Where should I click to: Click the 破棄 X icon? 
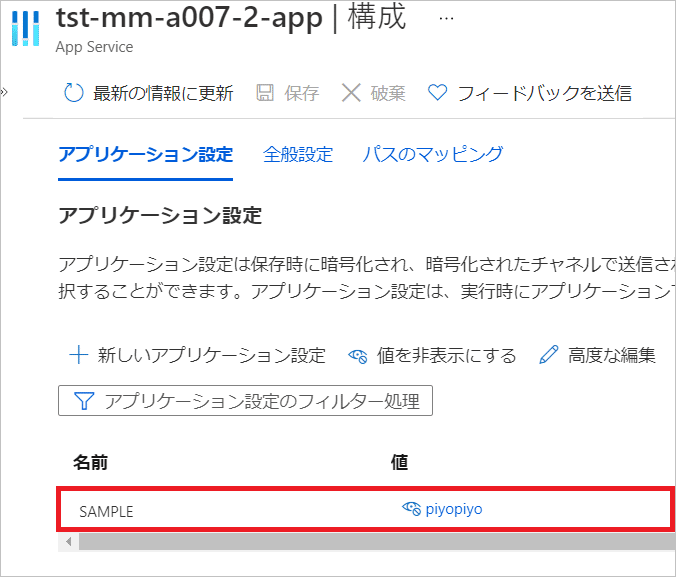(x=351, y=93)
